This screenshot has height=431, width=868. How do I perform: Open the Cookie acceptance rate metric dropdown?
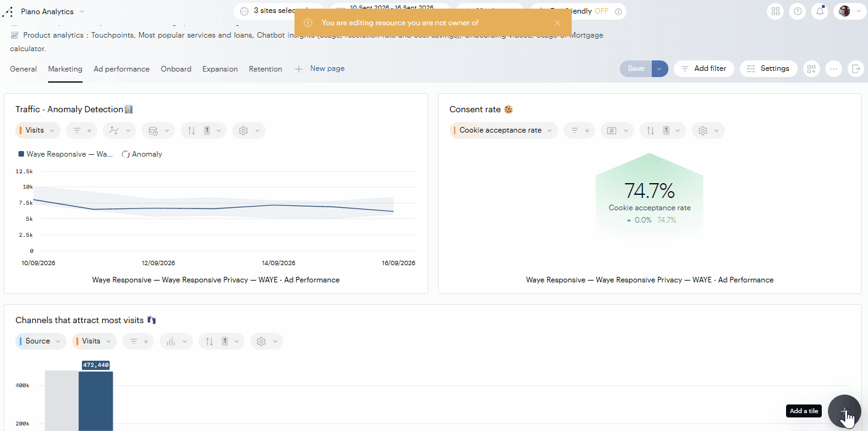click(x=504, y=131)
